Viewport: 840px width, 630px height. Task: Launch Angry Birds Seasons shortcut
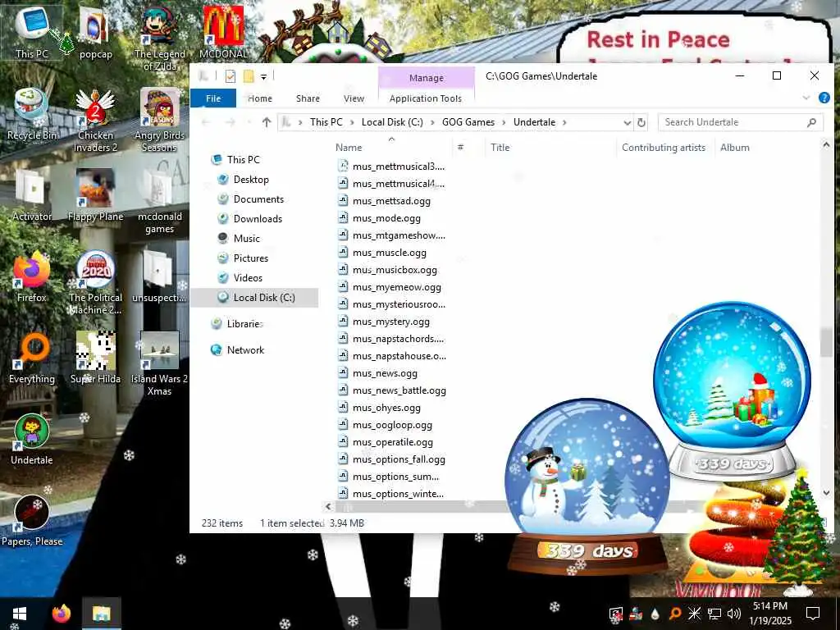pyautogui.click(x=159, y=120)
